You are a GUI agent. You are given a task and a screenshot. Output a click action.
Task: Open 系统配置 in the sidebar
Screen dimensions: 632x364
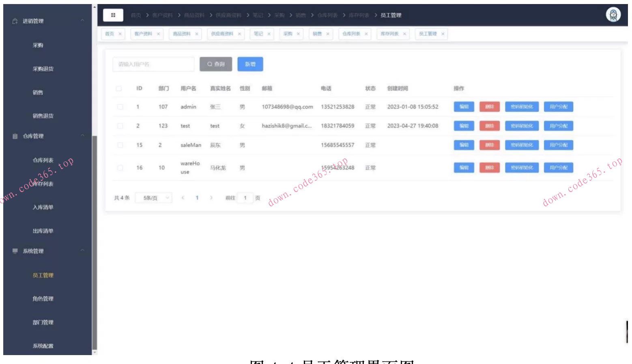pyautogui.click(x=43, y=346)
